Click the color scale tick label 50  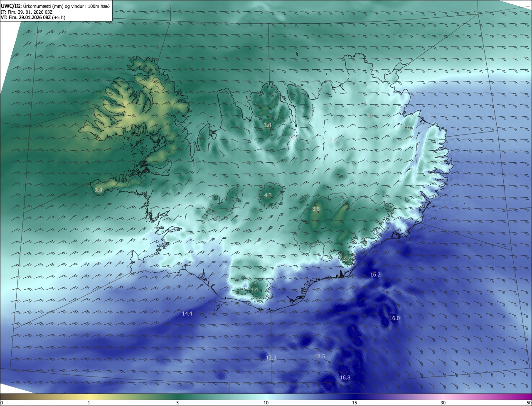[x=529, y=403]
